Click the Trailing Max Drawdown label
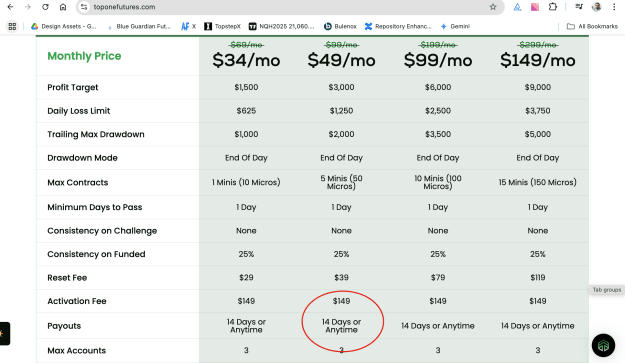The height and width of the screenshot is (363, 625). pos(96,134)
